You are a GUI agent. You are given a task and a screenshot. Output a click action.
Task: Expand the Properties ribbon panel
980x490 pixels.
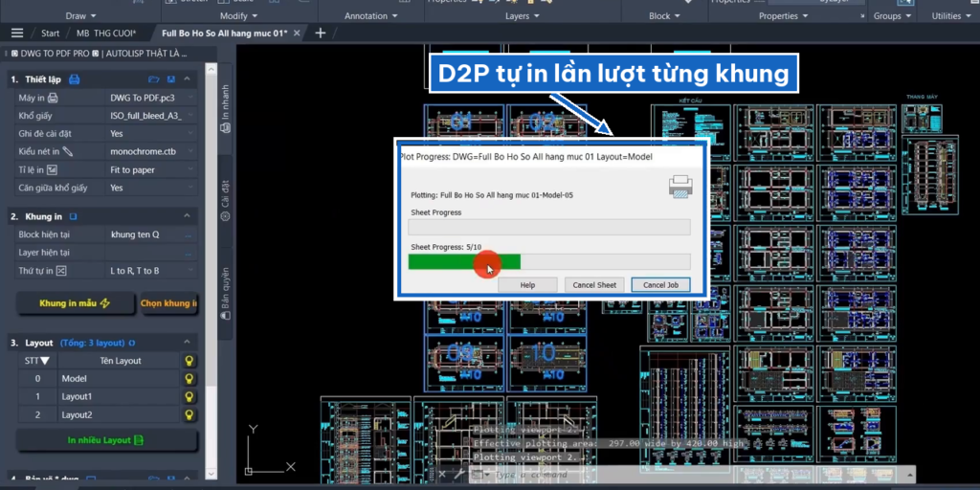click(x=783, y=15)
